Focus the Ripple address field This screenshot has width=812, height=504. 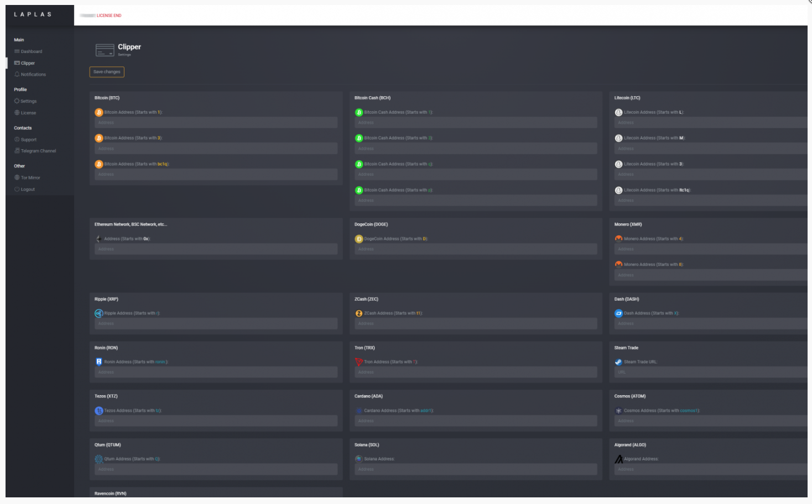click(216, 324)
